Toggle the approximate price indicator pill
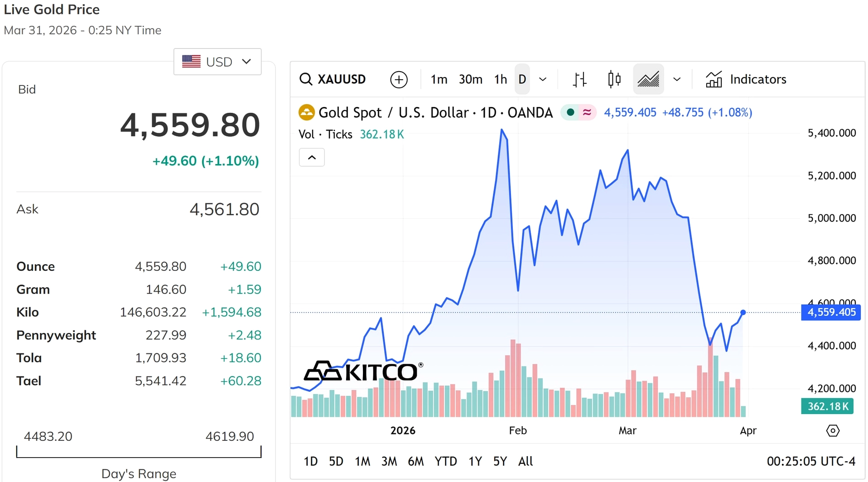Image resolution: width=868 pixels, height=482 pixels. coord(587,112)
